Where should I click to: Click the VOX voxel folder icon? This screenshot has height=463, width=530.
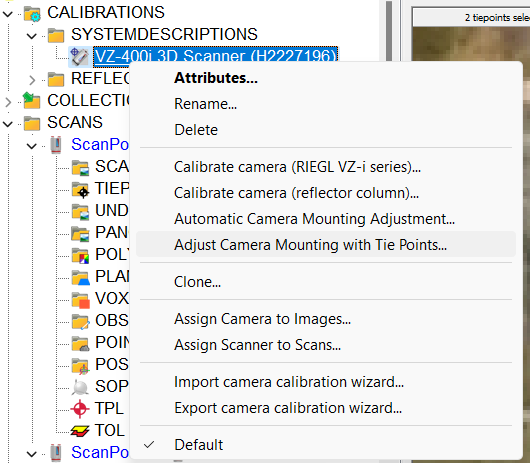point(80,300)
